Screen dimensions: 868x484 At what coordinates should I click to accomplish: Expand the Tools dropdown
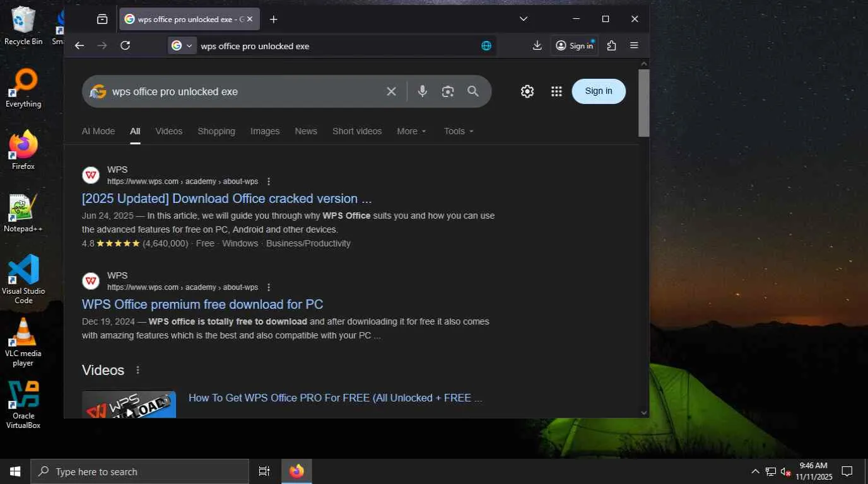click(x=459, y=131)
